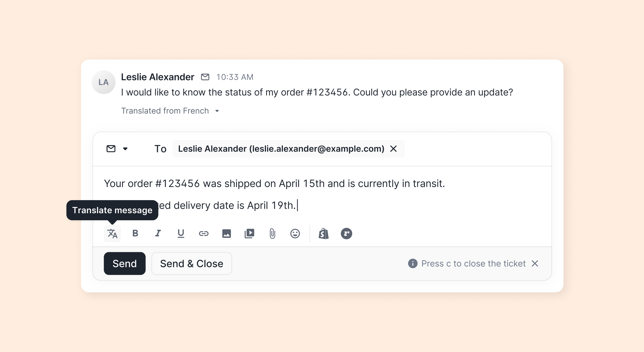Insert an image into the reply
Image resolution: width=644 pixels, height=352 pixels.
226,234
